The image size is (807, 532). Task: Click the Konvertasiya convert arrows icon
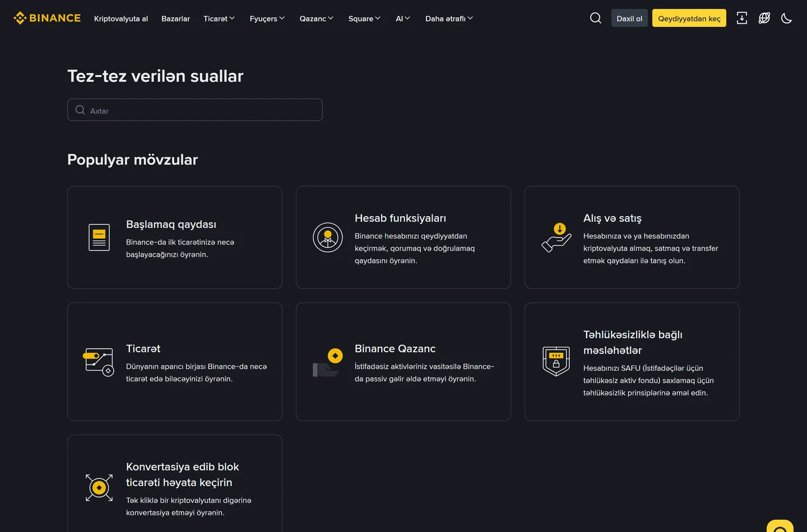coord(99,488)
